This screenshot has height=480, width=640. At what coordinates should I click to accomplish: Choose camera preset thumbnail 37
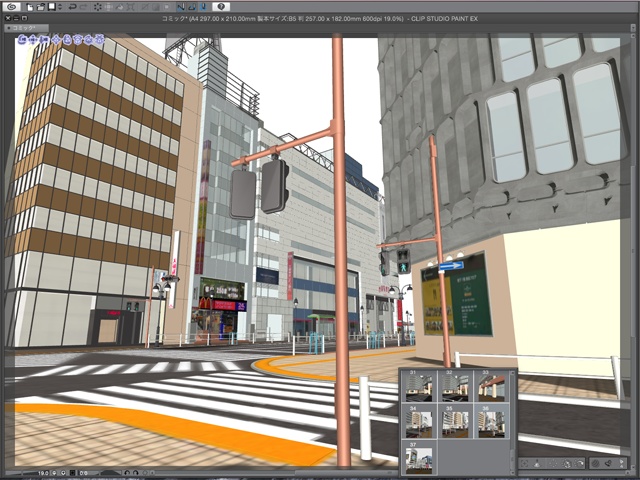[x=418, y=457]
